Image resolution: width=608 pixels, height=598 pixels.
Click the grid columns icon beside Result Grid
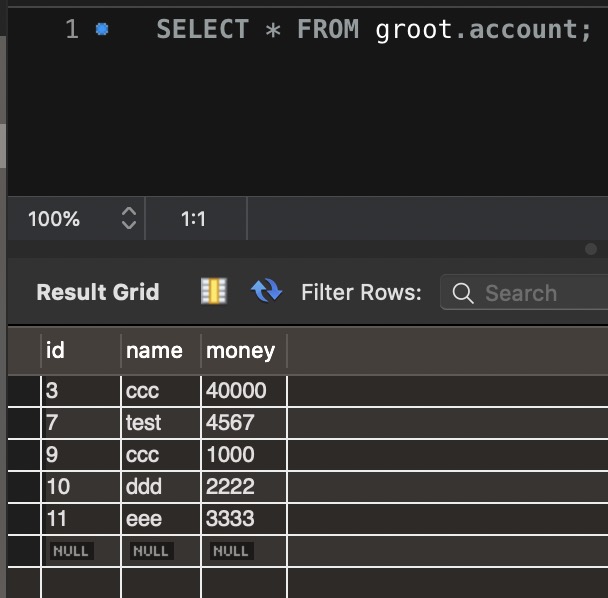point(213,291)
